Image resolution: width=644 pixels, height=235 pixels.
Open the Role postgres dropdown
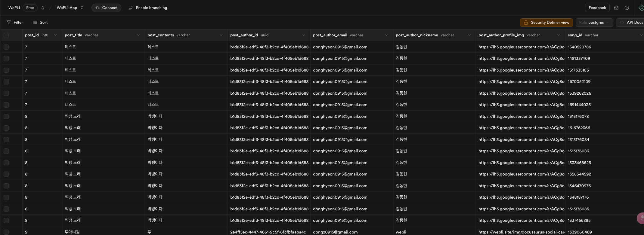594,23
